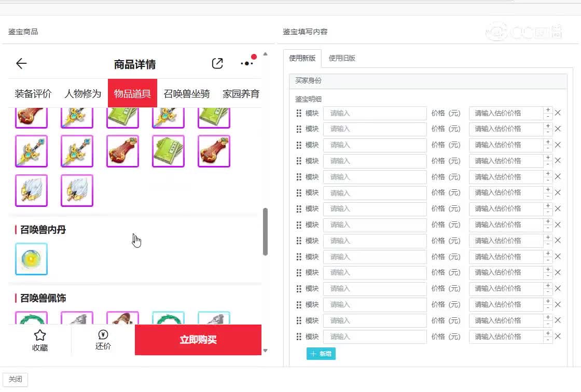The image size is (581, 392).
Task: Click the 召唤兽佩饰 section heading
Action: coord(43,298)
